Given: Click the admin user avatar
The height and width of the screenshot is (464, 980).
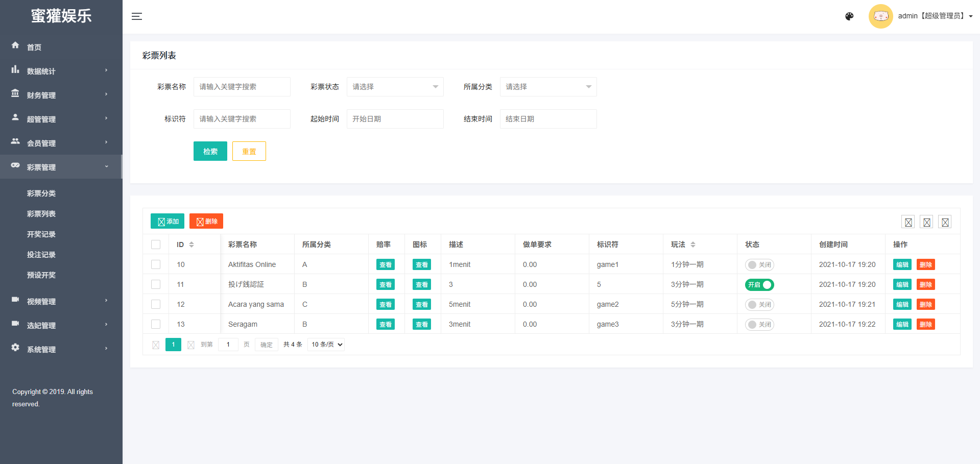Looking at the screenshot, I should (880, 16).
